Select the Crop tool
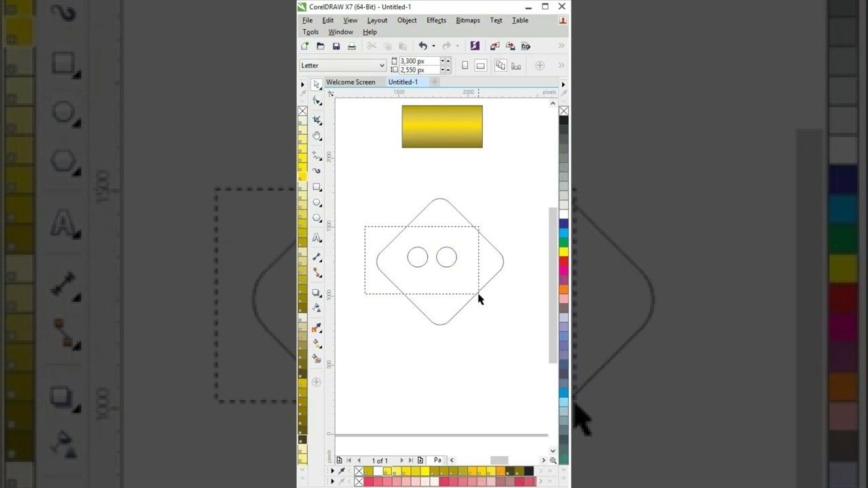 pos(317,120)
